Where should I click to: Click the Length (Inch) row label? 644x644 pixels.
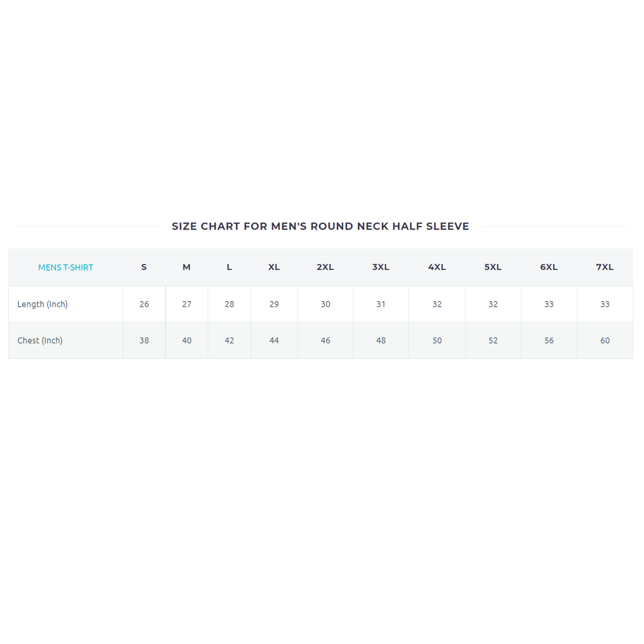43,304
